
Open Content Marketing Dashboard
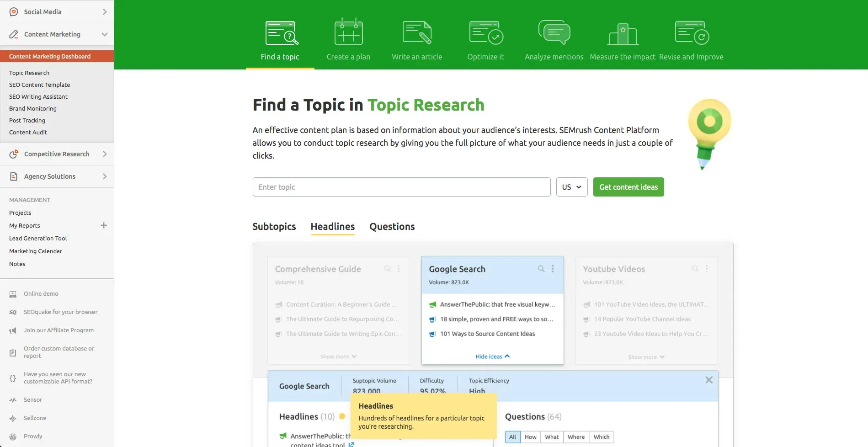57,57
